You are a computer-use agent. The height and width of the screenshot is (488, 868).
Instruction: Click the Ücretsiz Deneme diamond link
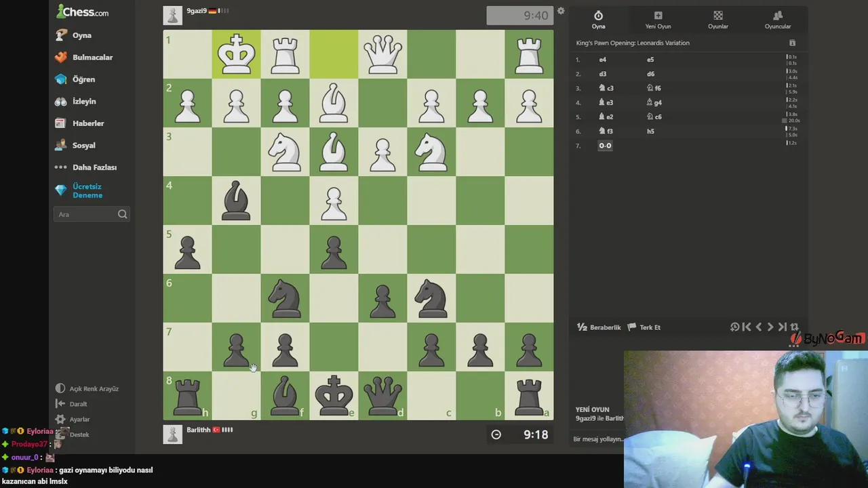pos(79,191)
